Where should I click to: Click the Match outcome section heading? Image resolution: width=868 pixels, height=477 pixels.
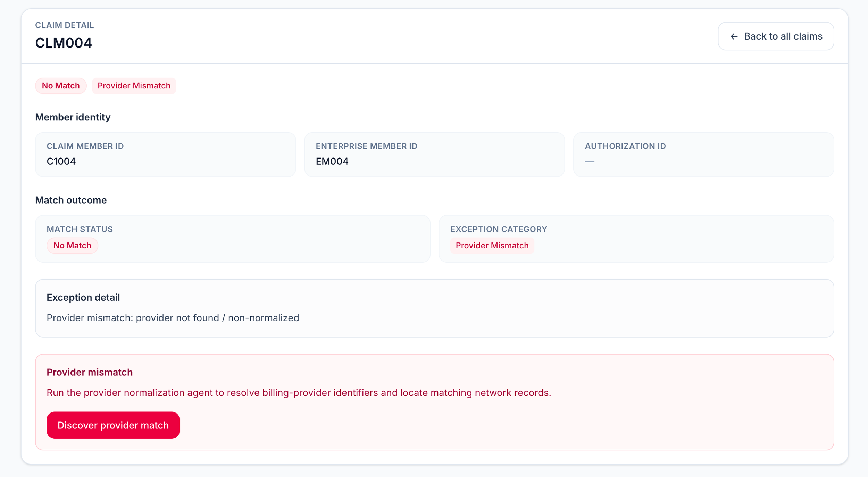pyautogui.click(x=71, y=200)
